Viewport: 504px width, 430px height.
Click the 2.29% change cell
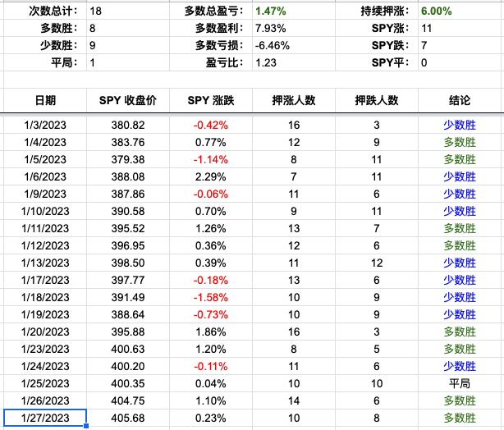211,176
